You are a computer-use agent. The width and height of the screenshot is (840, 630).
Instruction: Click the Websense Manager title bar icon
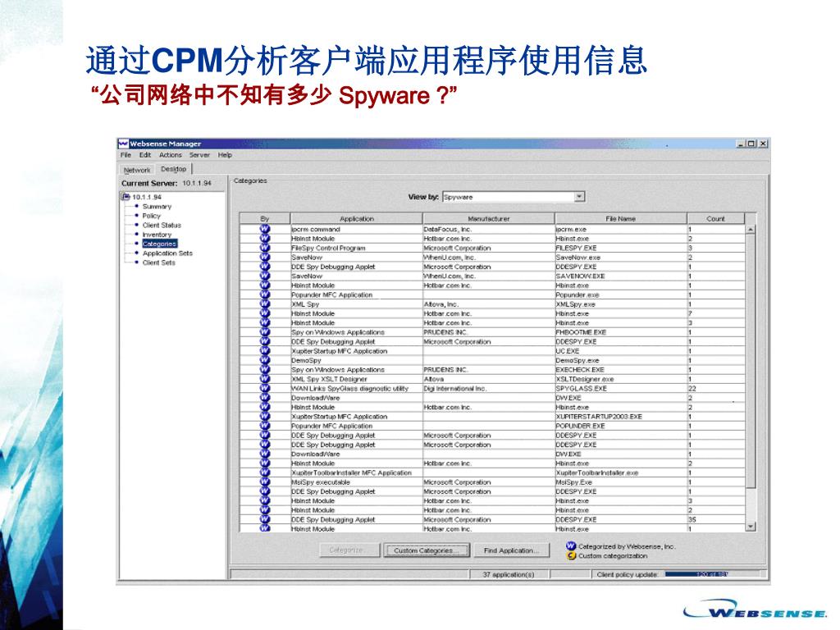click(124, 144)
